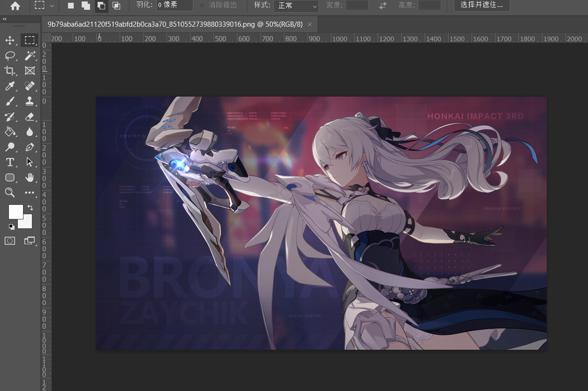
Task: Click the width (宽度) input field
Action: pyautogui.click(x=357, y=6)
